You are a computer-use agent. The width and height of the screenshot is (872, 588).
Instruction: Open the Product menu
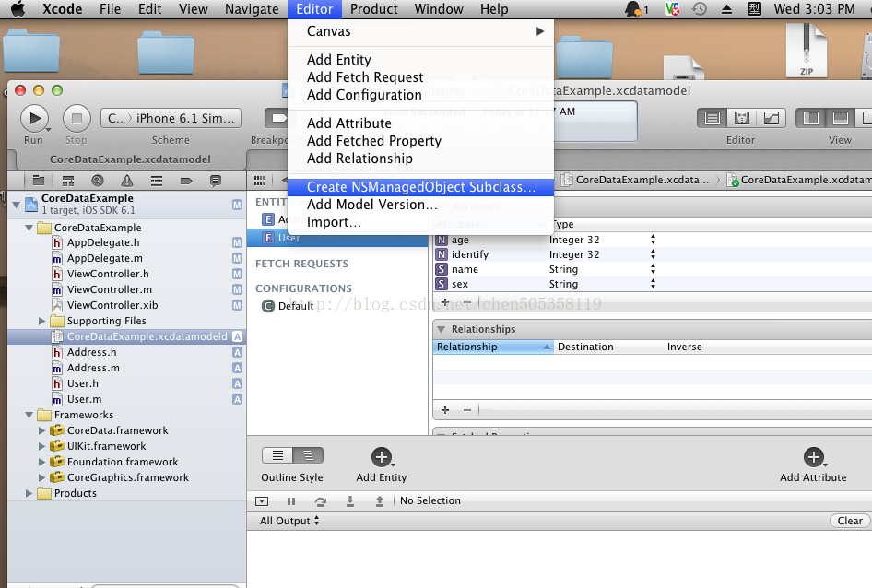click(373, 9)
